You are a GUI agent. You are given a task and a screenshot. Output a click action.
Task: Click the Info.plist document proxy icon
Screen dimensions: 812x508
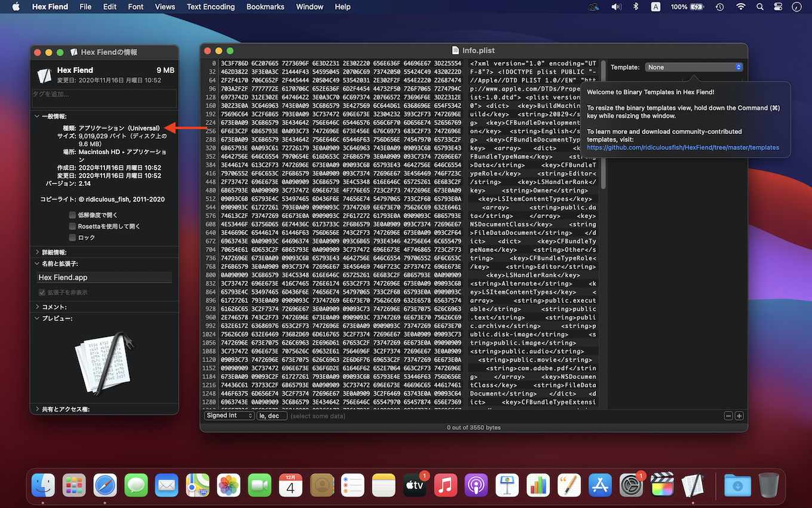pyautogui.click(x=455, y=51)
